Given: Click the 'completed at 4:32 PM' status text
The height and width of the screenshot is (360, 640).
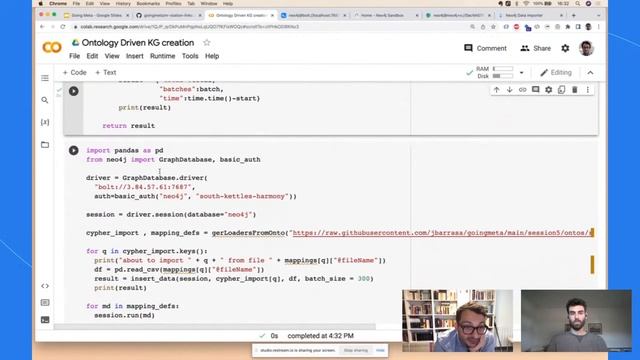Looking at the screenshot, I should click(x=320, y=336).
